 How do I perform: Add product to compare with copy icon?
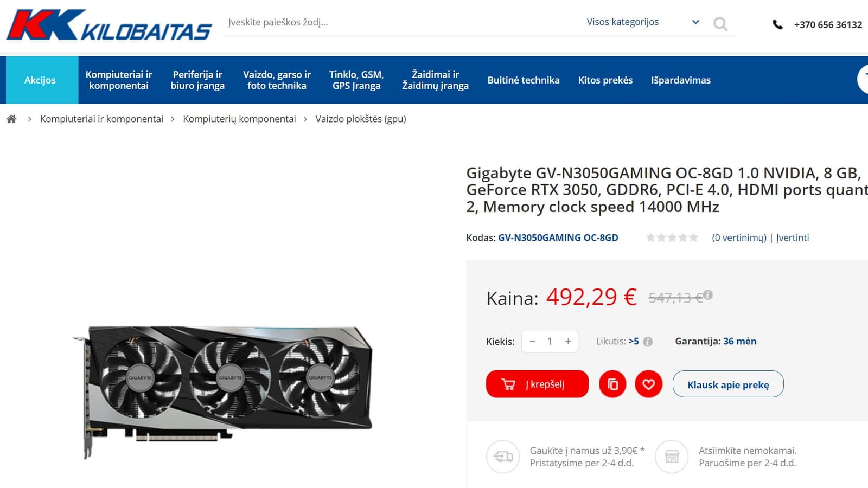pos(612,384)
